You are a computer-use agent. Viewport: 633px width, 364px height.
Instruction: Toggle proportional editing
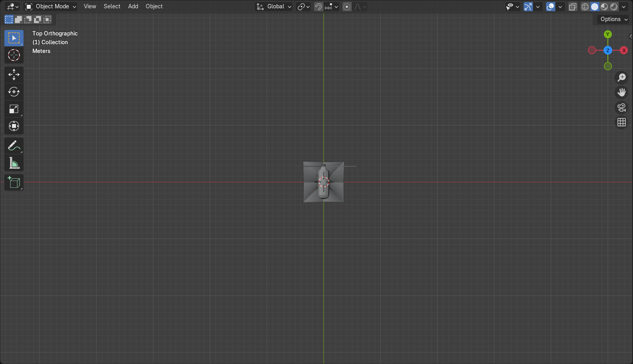click(x=347, y=7)
